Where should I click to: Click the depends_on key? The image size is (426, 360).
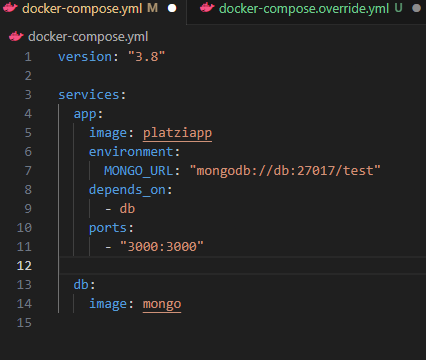click(127, 190)
